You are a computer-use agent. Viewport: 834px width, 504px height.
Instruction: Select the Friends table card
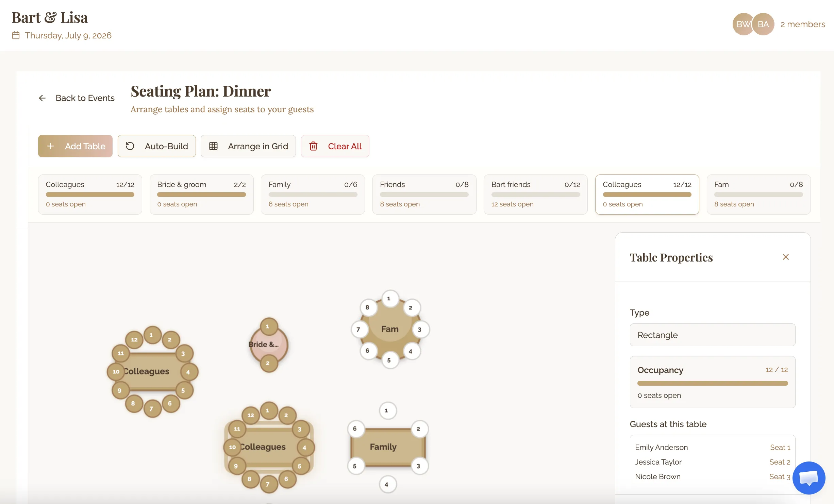pos(424,194)
